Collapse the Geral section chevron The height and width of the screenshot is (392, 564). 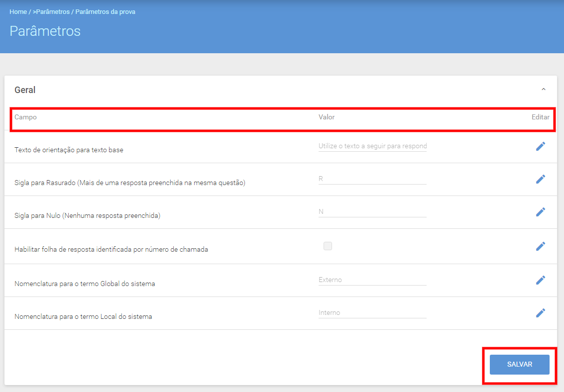[544, 89]
